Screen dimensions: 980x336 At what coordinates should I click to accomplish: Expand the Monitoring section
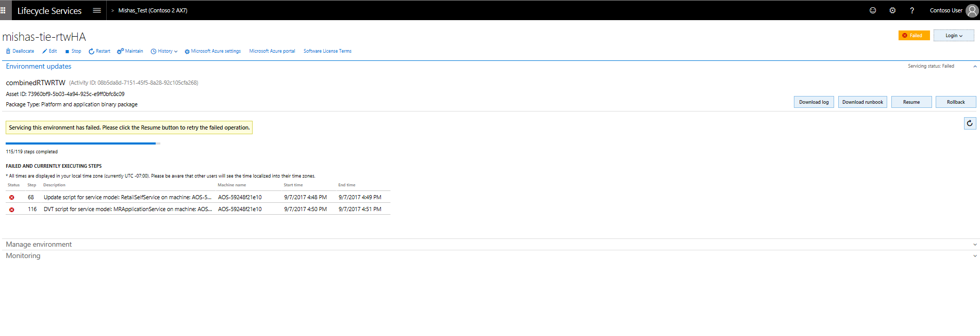pos(23,256)
